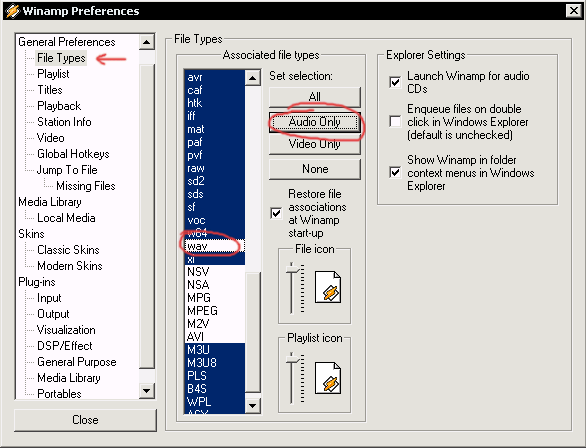The width and height of the screenshot is (586, 448).
Task: Select top-level Media Library under General Preferences
Action: [50, 202]
